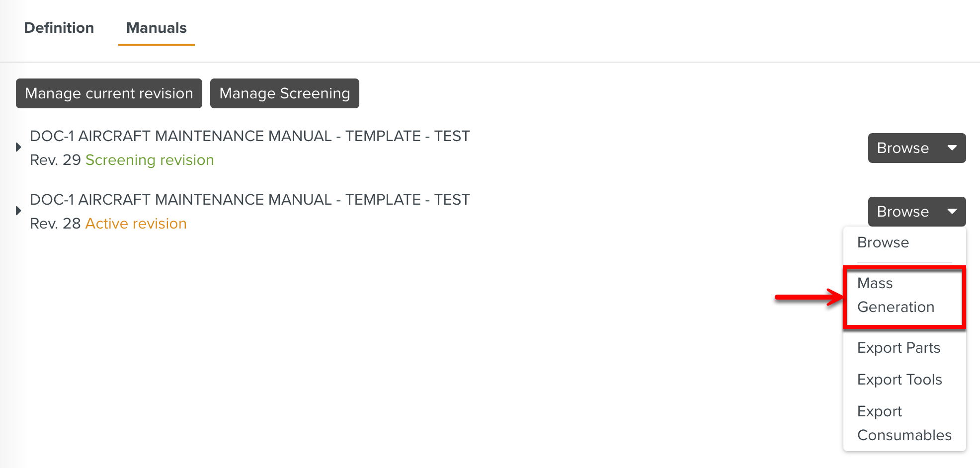Toggle dropdown arrow beside Rev. 28 Browse
This screenshot has width=980, height=468.
[x=952, y=212]
